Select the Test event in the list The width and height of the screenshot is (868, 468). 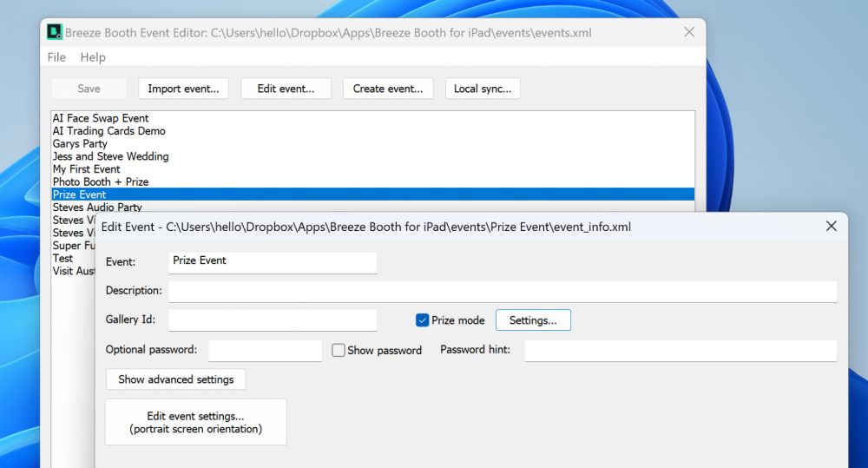pos(73,258)
